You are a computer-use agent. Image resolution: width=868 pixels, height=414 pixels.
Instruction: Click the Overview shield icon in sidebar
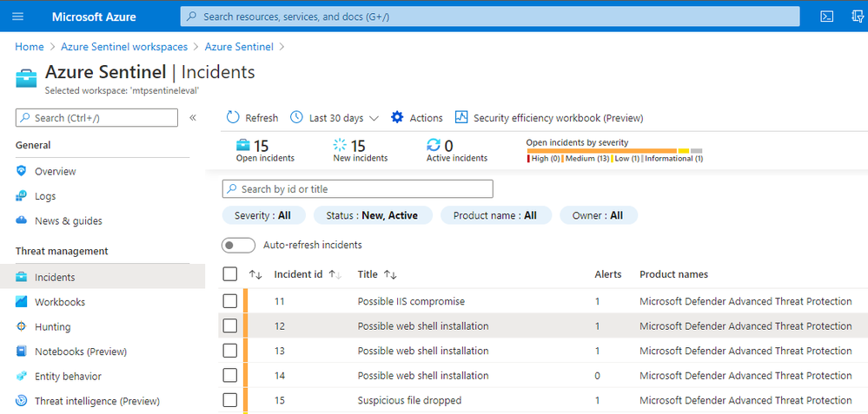pyautogui.click(x=22, y=171)
